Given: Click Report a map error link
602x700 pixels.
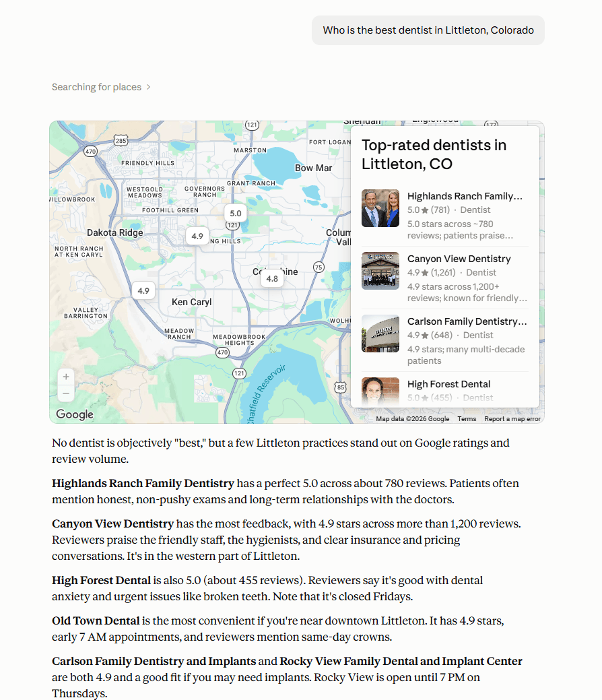Looking at the screenshot, I should click(x=512, y=419).
